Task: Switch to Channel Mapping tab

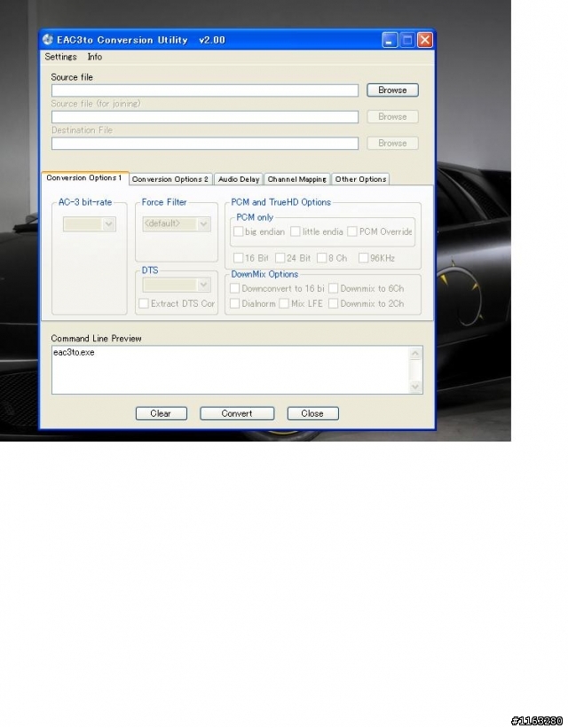Action: (297, 179)
